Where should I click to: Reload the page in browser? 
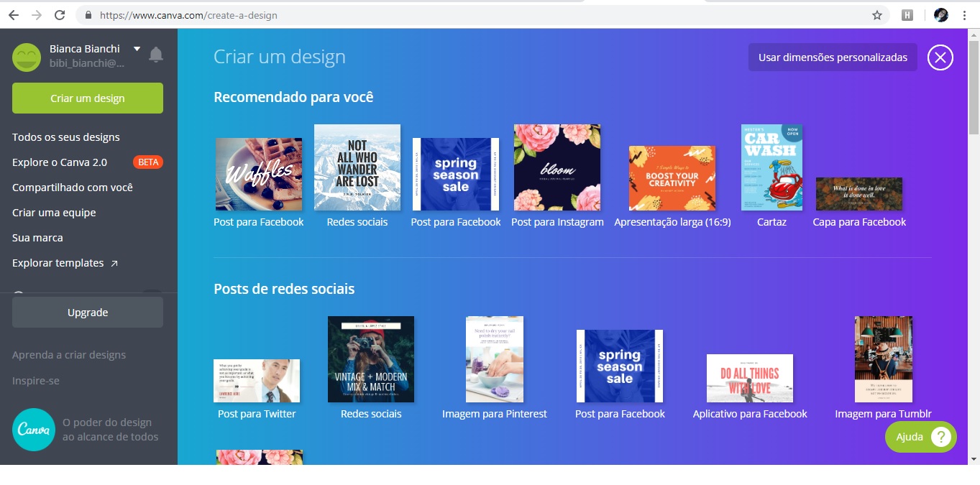coord(60,15)
